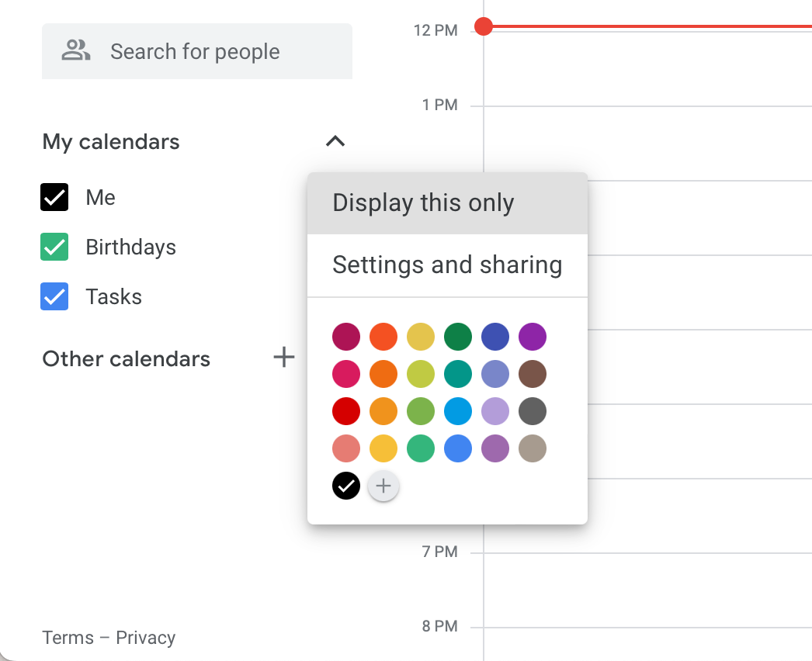Disable the Tasks calendar
The image size is (812, 661).
coord(54,296)
